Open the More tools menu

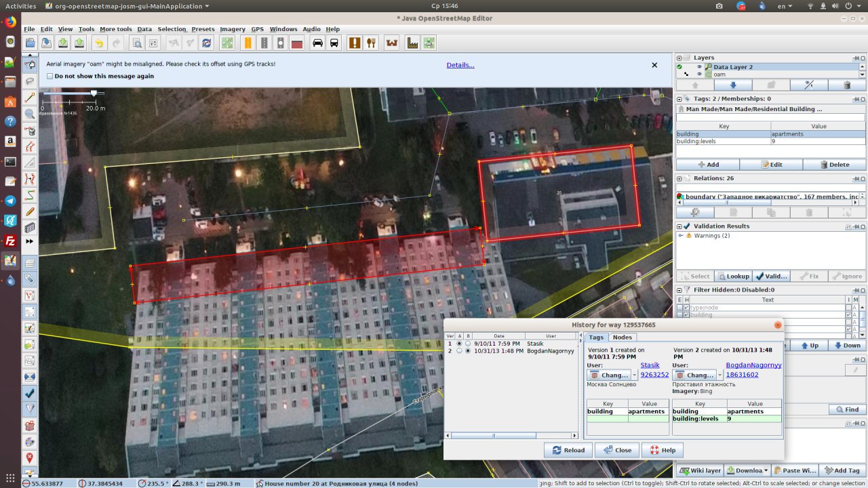coord(115,29)
